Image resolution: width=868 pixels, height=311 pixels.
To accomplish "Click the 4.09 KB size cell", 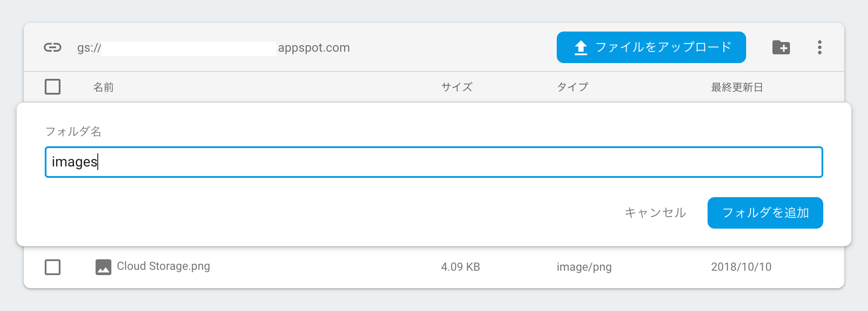I will pyautogui.click(x=460, y=267).
